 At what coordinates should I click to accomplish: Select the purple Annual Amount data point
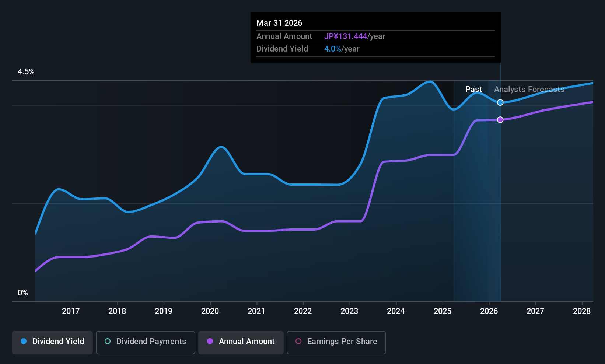point(500,120)
